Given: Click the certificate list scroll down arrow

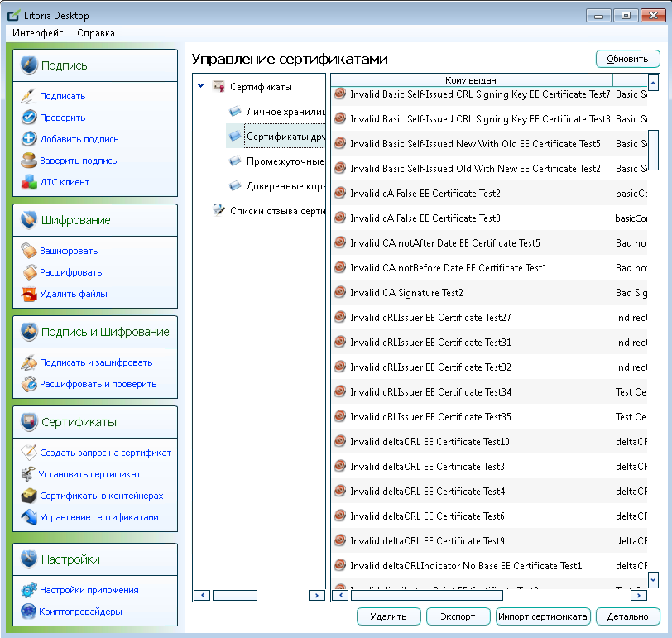Looking at the screenshot, I should point(653,580).
